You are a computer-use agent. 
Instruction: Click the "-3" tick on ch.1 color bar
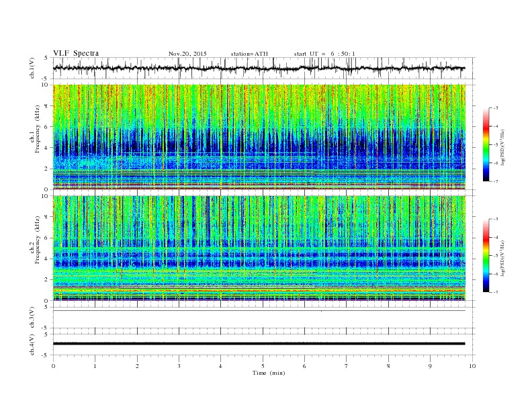point(496,108)
